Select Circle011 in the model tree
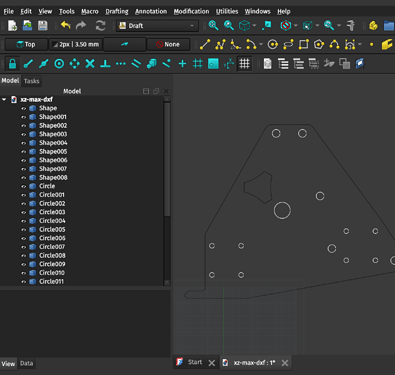 point(51,281)
